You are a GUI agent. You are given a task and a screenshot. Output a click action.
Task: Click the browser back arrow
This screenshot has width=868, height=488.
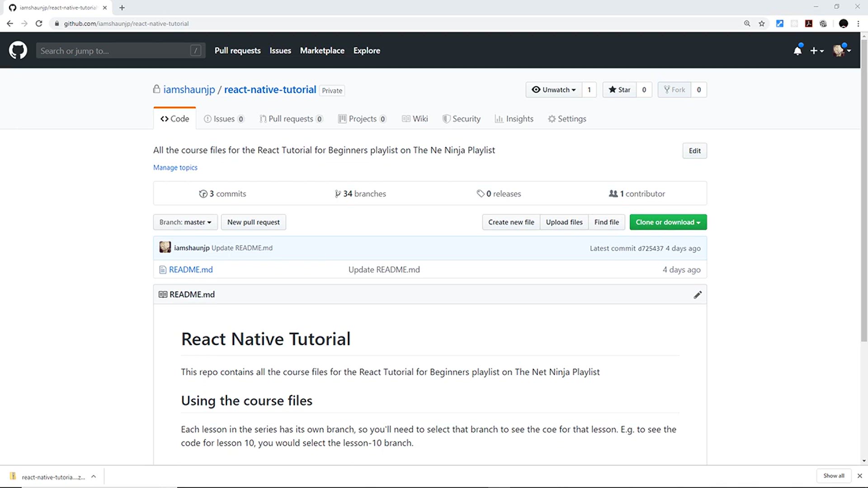pos(10,23)
